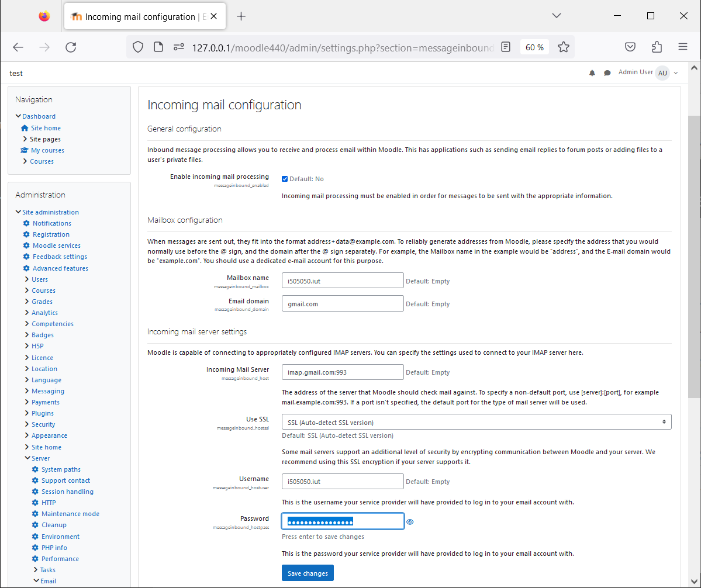Open the notifications bell icon

click(592, 73)
